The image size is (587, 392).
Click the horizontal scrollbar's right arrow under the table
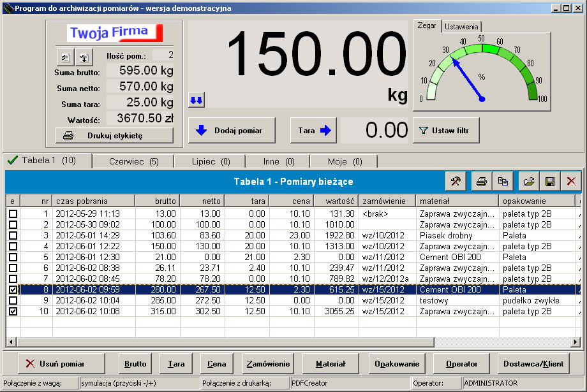576,342
